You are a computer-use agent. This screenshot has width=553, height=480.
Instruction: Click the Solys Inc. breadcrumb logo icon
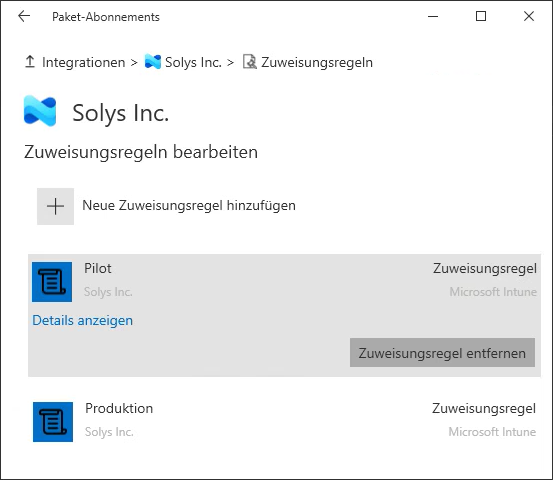pos(153,62)
